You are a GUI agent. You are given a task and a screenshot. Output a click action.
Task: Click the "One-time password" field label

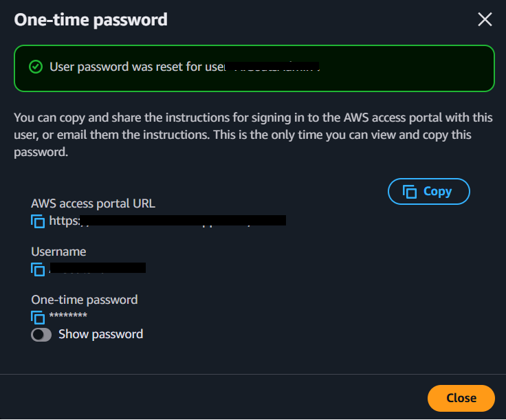pos(84,300)
